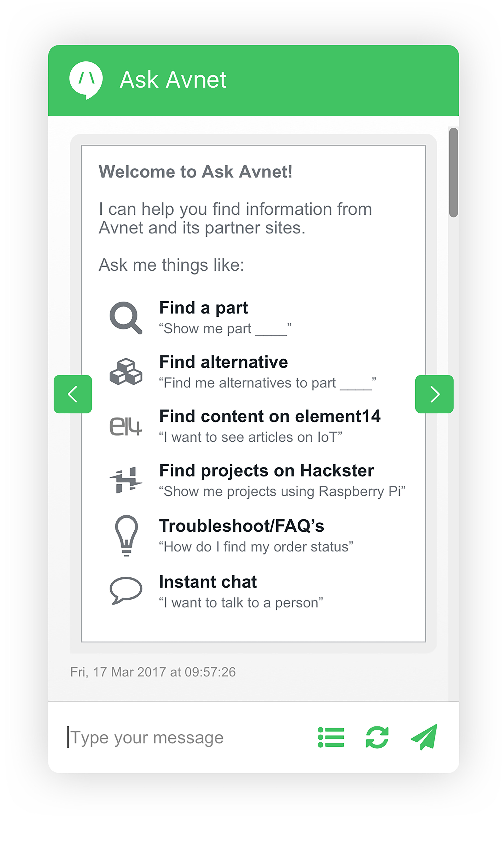Click the magnifying glass Find a part icon
Image resolution: width=504 pixels, height=841 pixels.
coord(125,317)
